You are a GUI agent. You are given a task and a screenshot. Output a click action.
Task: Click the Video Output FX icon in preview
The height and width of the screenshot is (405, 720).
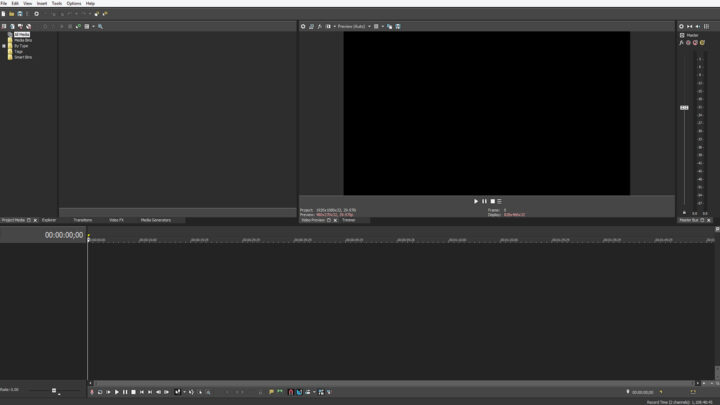(x=320, y=26)
